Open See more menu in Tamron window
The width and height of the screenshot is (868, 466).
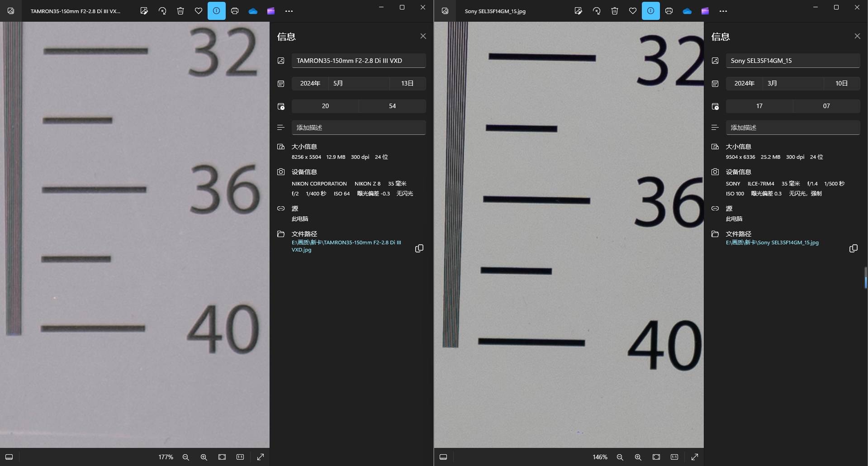click(x=289, y=11)
